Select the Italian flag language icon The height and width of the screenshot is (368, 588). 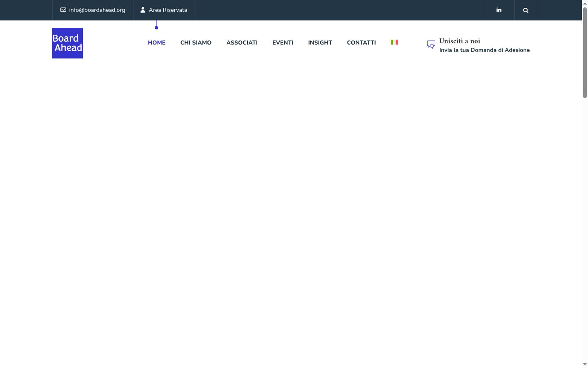point(394,42)
